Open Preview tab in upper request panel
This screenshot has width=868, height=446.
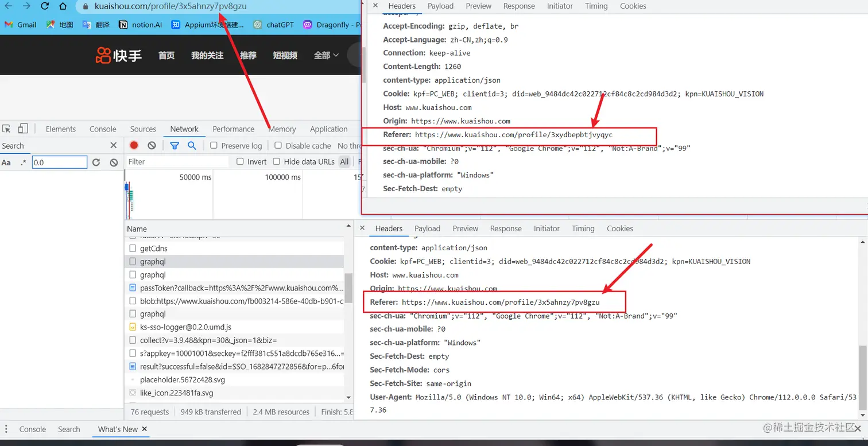tap(478, 6)
